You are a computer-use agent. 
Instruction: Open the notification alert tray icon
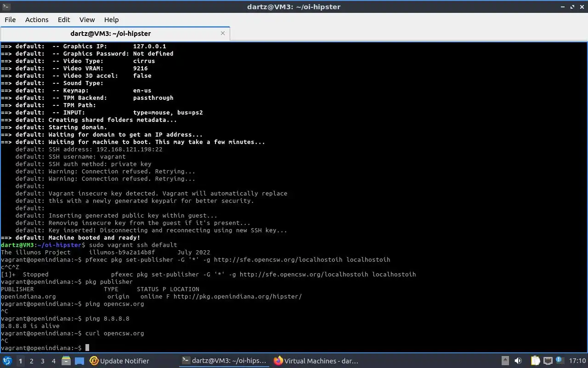pos(559,361)
